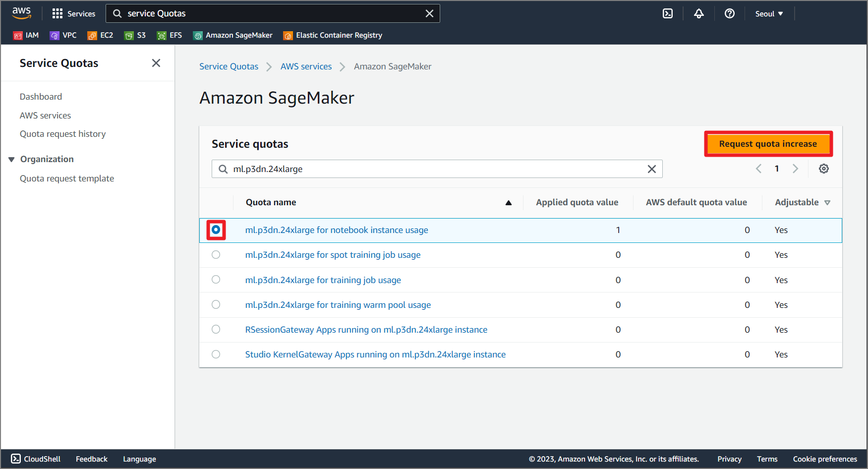Close the Service Quotas side panel
The height and width of the screenshot is (469, 868).
point(156,63)
